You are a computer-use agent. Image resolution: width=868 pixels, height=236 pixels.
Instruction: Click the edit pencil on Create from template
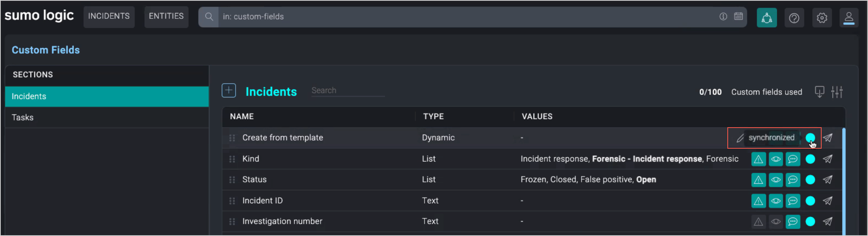click(x=740, y=138)
